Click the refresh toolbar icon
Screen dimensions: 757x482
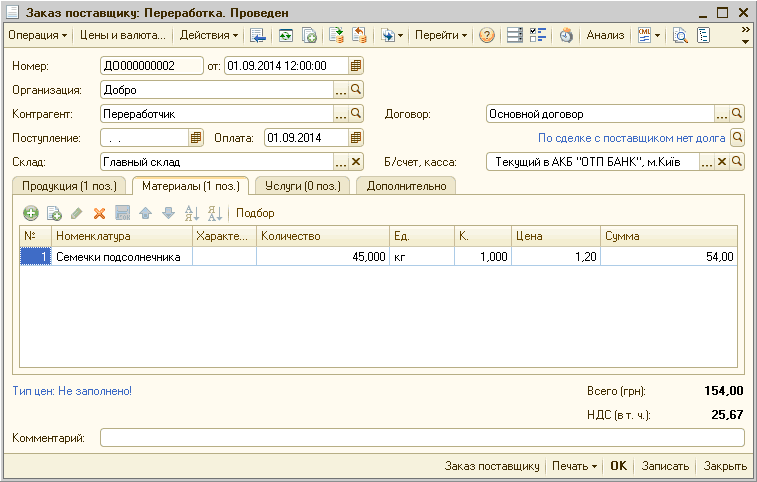coord(286,35)
